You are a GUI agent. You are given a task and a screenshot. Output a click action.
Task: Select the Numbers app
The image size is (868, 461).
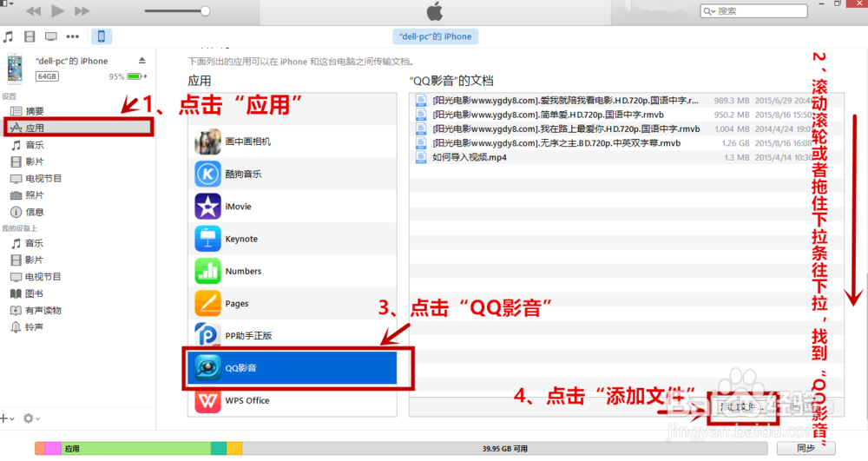(293, 271)
